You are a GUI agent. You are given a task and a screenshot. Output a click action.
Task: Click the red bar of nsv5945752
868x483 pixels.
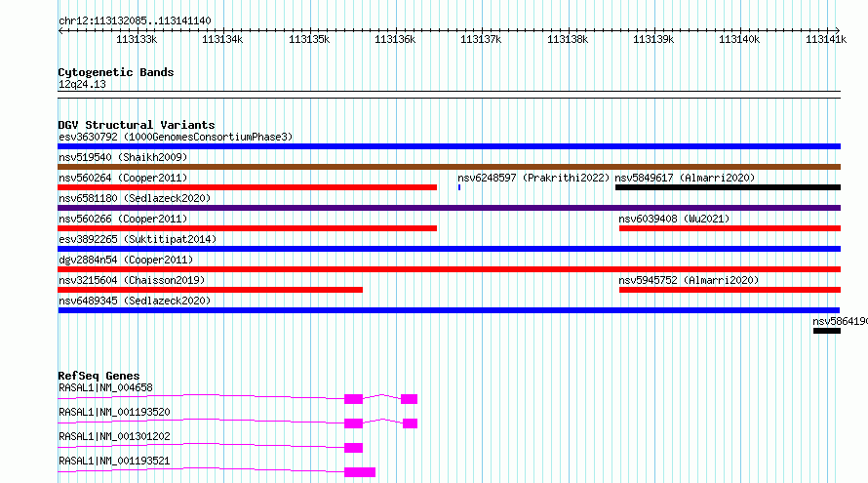[x=730, y=290]
